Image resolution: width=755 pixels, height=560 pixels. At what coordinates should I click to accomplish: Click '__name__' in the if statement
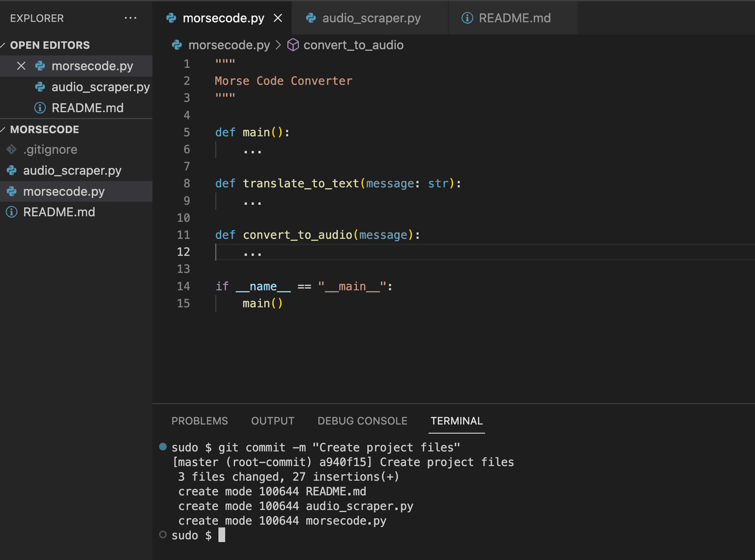coord(263,286)
